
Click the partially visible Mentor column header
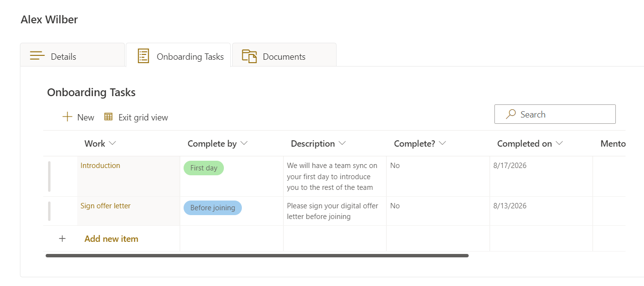pos(613,143)
